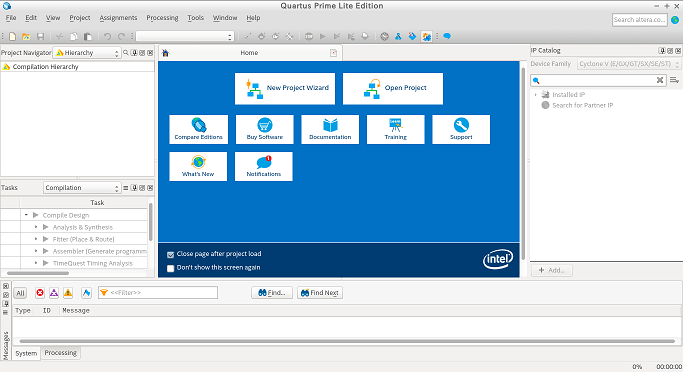Image resolution: width=683 pixels, height=372 pixels.
Task: Enable Don't show this screen again
Action: pyautogui.click(x=171, y=268)
